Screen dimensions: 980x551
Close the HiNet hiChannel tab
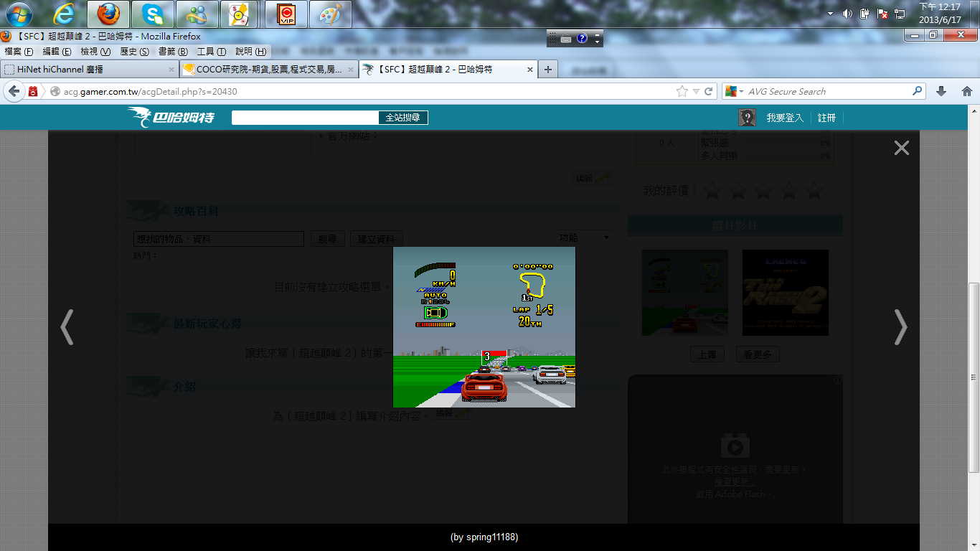click(x=171, y=70)
